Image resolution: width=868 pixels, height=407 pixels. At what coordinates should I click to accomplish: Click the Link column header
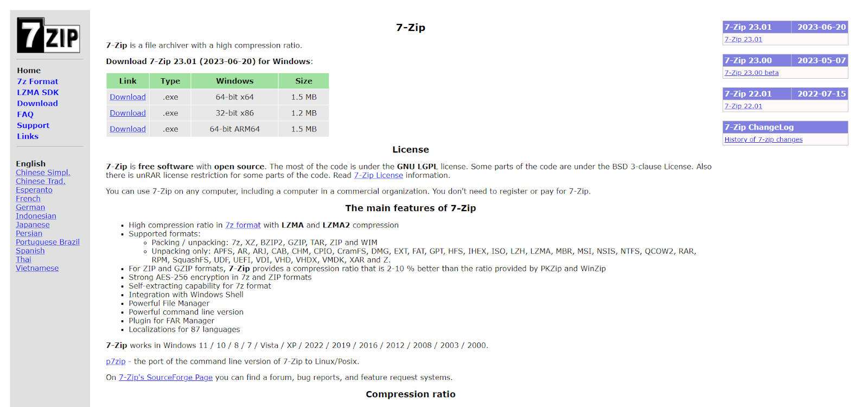tap(128, 81)
